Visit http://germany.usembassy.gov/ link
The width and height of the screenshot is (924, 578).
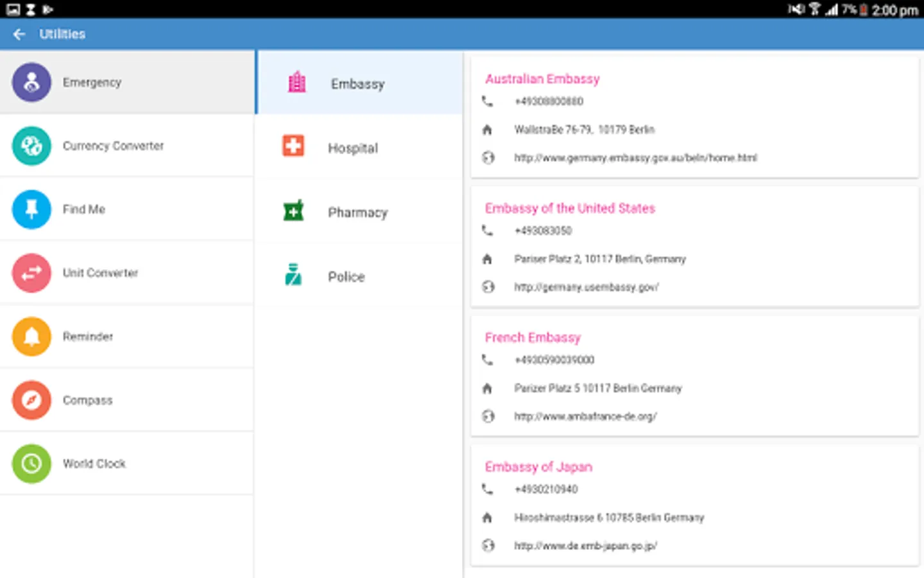click(586, 287)
